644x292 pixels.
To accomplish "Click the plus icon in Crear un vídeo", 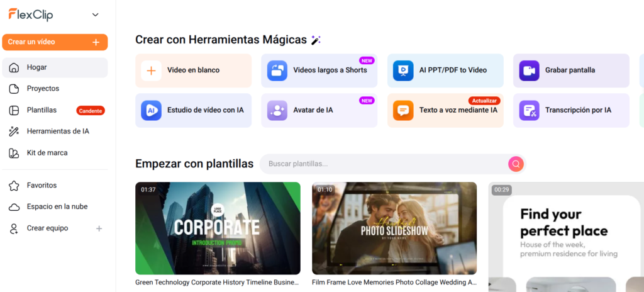I will point(96,42).
